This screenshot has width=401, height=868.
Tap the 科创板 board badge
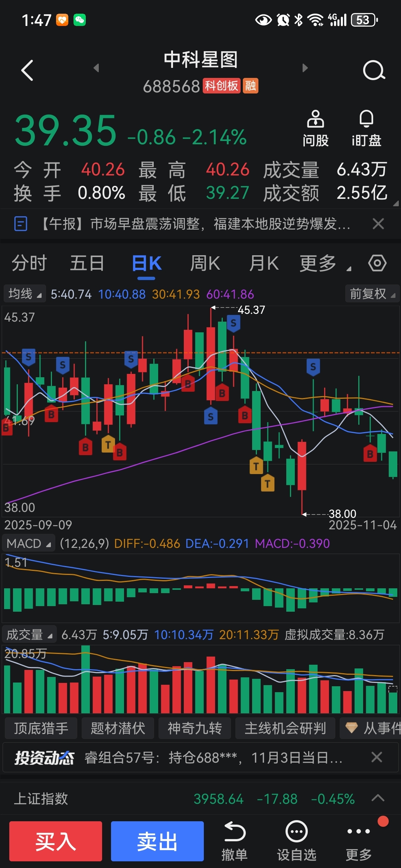(x=222, y=86)
